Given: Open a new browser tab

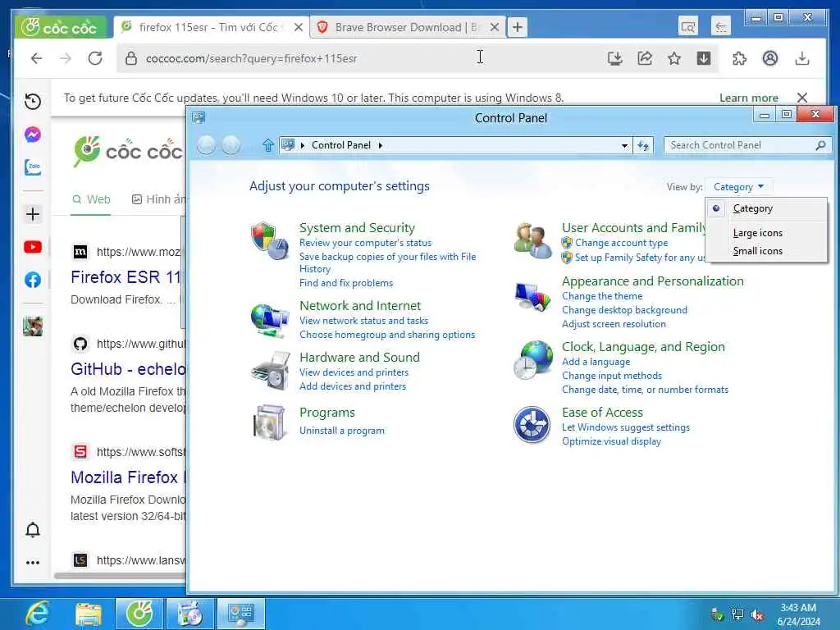Looking at the screenshot, I should click(x=518, y=27).
